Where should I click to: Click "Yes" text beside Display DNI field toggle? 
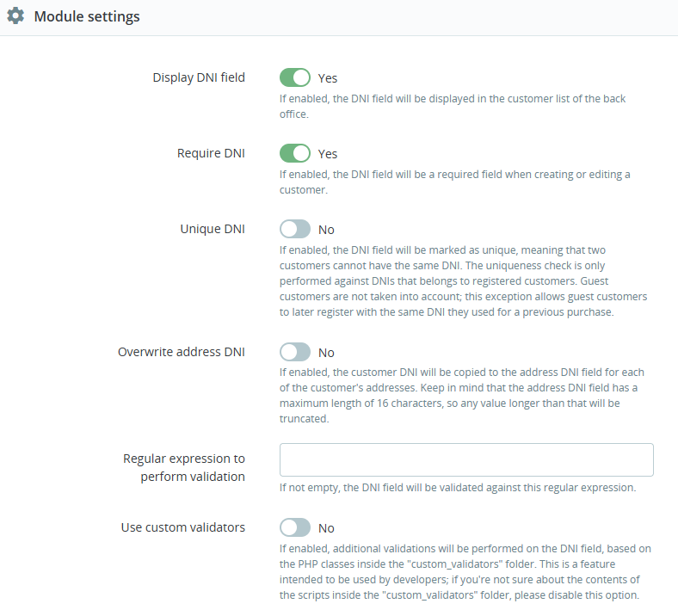pyautogui.click(x=328, y=78)
